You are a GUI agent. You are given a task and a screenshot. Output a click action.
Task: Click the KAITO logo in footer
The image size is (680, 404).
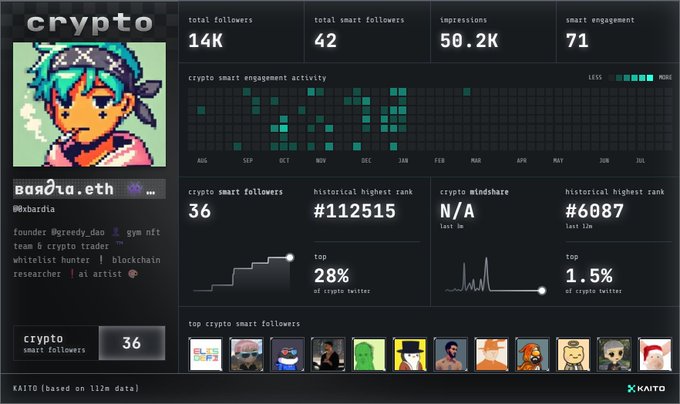point(646,388)
